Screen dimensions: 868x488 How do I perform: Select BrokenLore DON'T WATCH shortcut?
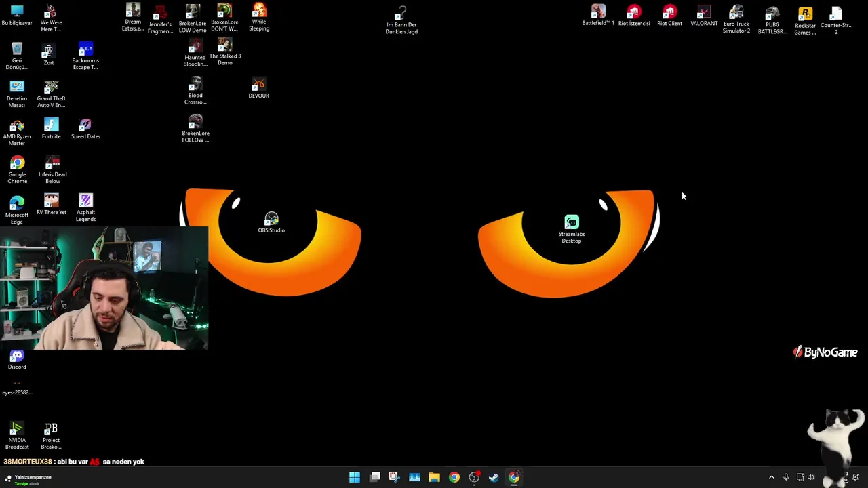[x=224, y=18]
